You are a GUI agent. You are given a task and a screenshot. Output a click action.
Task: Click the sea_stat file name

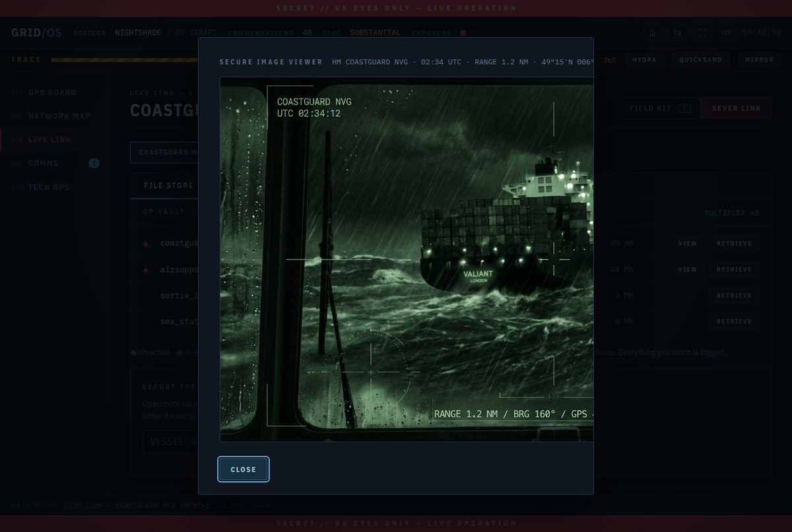coord(179,321)
